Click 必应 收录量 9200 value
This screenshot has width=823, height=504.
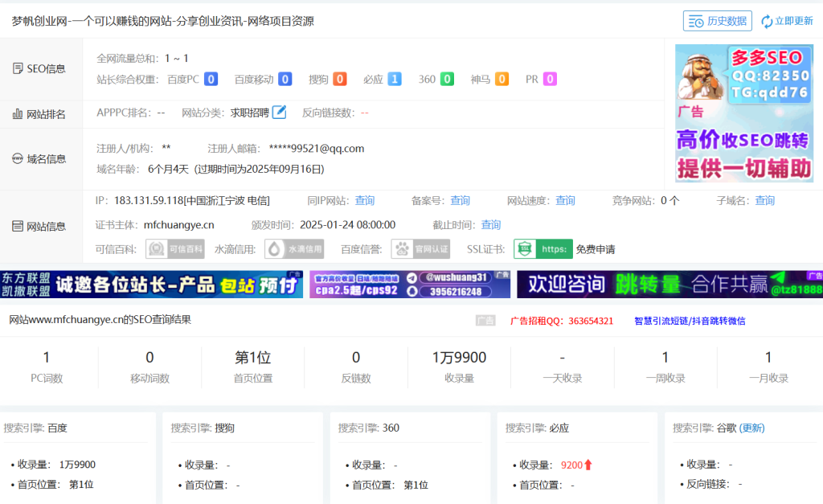[571, 465]
